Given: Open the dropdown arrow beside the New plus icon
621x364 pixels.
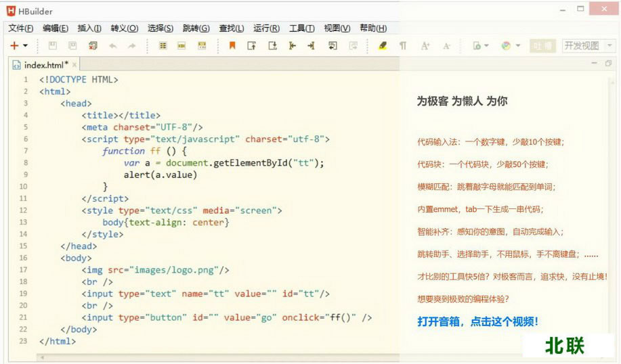Looking at the screenshot, I should coord(25,46).
